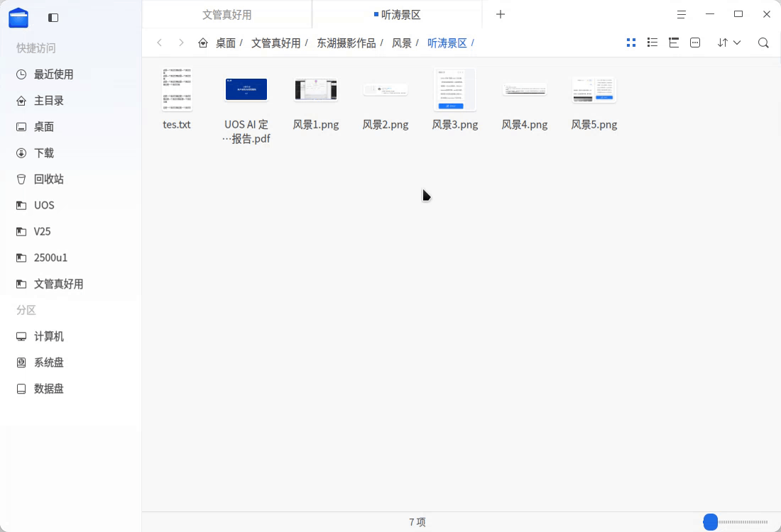Click the 风景3.png file name label
The width and height of the screenshot is (781, 532).
(x=454, y=125)
